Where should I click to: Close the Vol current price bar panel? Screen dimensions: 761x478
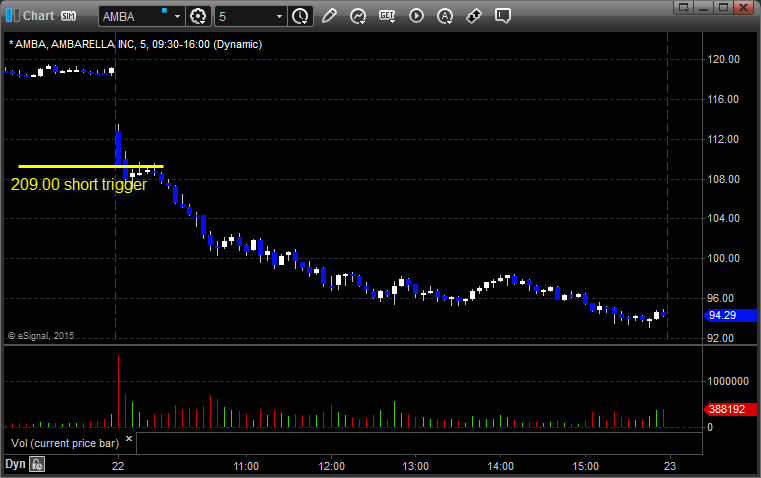point(128,439)
